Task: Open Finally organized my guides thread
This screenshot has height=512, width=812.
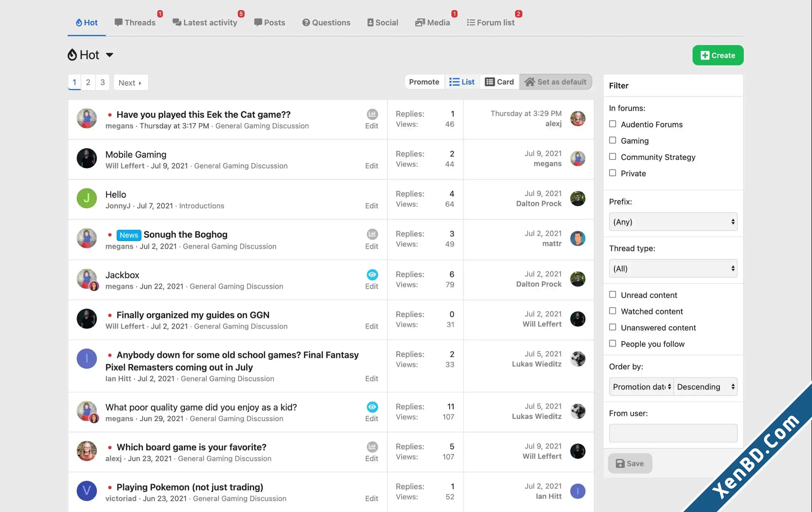Action: pyautogui.click(x=193, y=315)
